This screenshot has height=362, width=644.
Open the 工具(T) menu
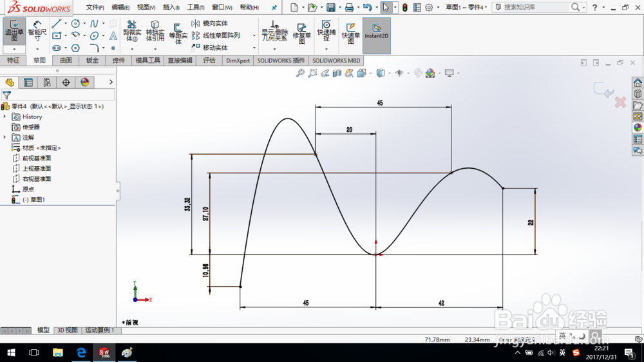pos(196,7)
